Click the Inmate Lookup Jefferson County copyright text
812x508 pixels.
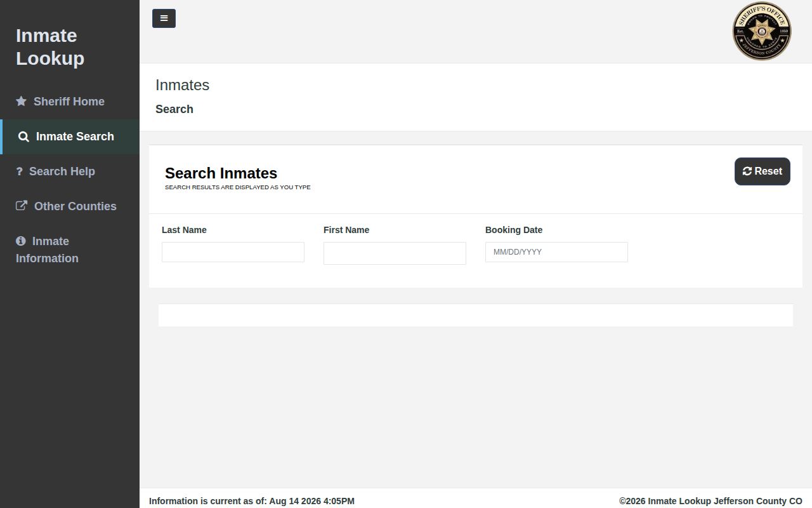(710, 501)
